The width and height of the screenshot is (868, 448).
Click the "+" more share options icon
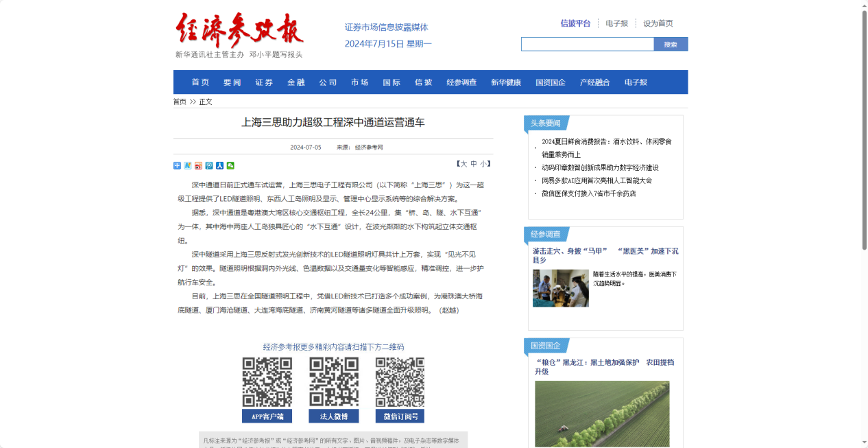click(x=176, y=165)
